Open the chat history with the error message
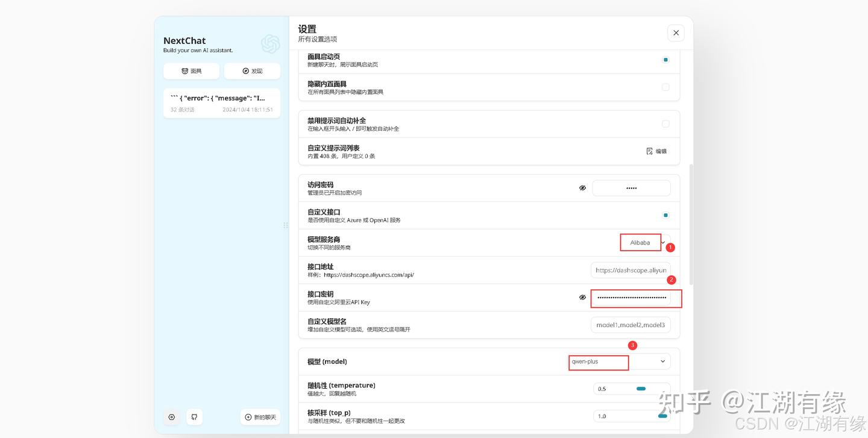Viewport: 868px width, 438px height. (221, 102)
